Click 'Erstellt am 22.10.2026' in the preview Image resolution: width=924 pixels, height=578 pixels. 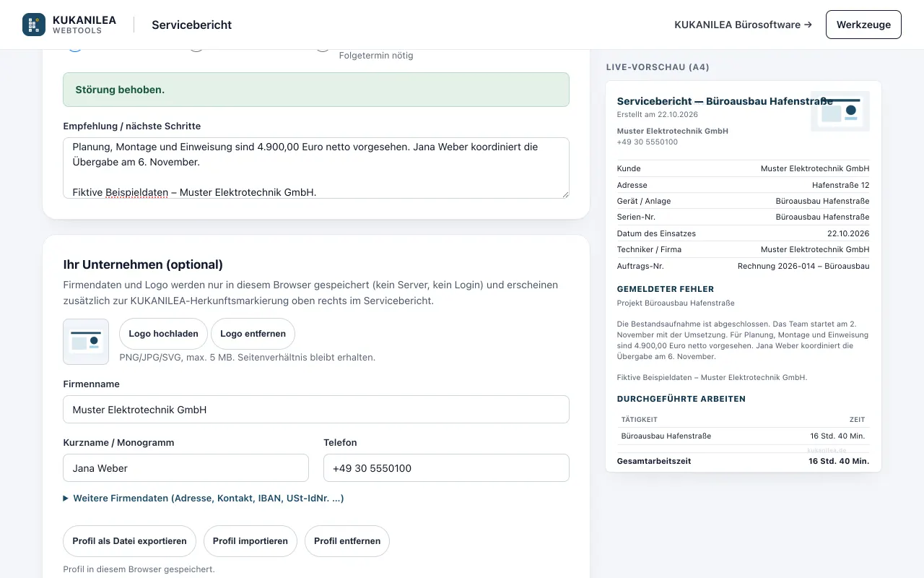pyautogui.click(x=658, y=115)
